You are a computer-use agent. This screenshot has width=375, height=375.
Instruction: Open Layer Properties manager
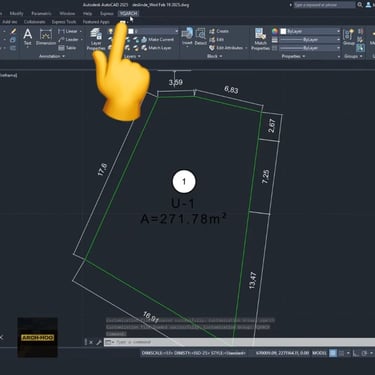(x=96, y=39)
